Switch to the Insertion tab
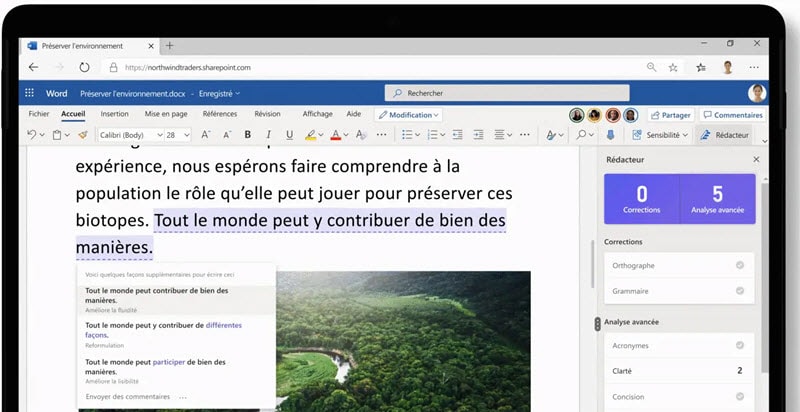The height and width of the screenshot is (412, 800). click(x=114, y=114)
